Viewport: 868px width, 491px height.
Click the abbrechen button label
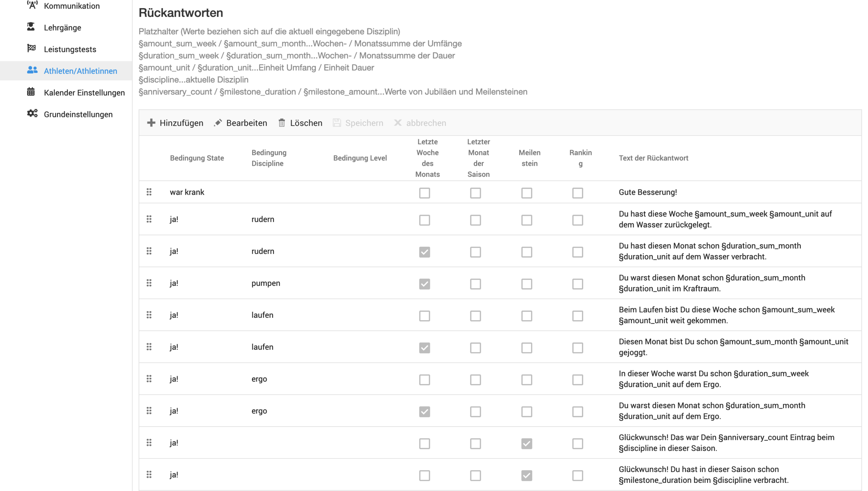[426, 123]
